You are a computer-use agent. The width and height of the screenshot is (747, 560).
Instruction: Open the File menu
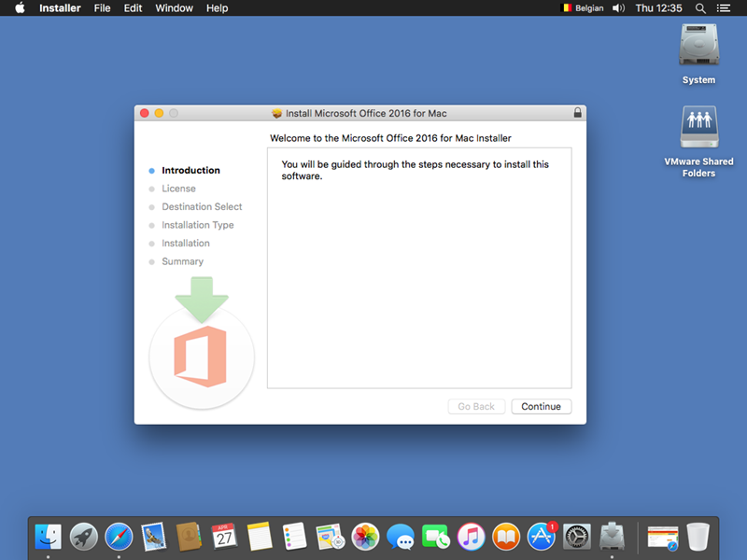(102, 8)
